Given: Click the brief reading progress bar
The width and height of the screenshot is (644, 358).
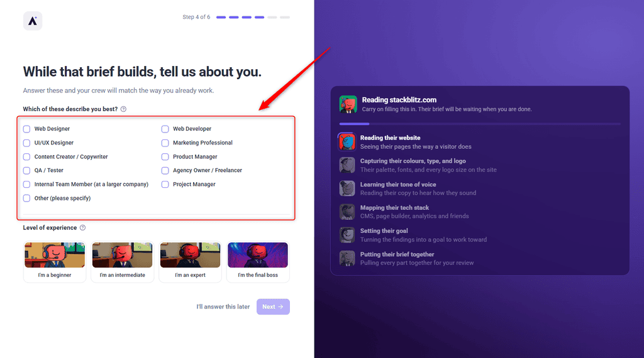Looking at the screenshot, I should [480, 124].
